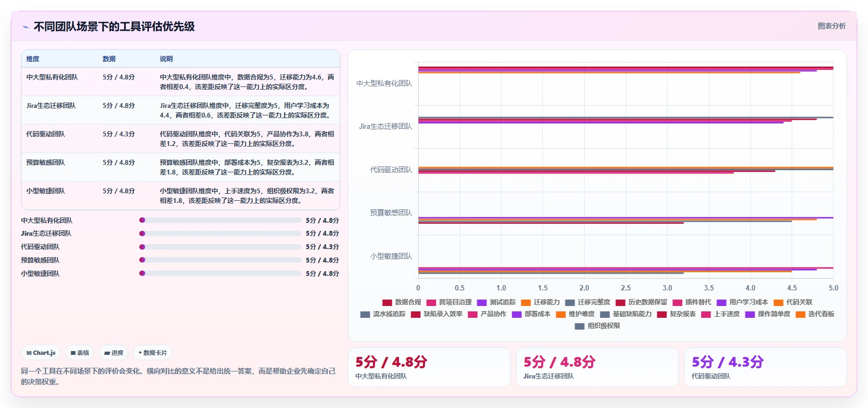Click the 代码驱动团队 chart axis label
Image resolution: width=868 pixels, height=408 pixels.
(391, 170)
